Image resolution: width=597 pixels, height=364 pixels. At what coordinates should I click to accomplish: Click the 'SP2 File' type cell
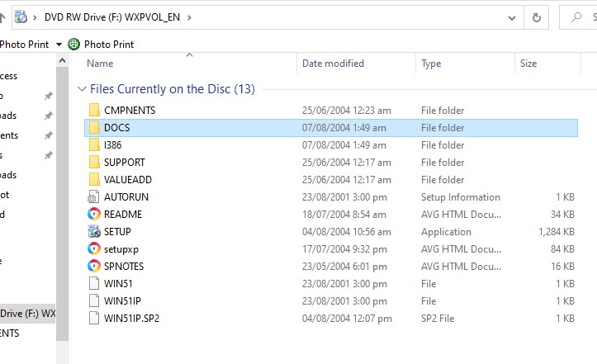click(x=438, y=319)
